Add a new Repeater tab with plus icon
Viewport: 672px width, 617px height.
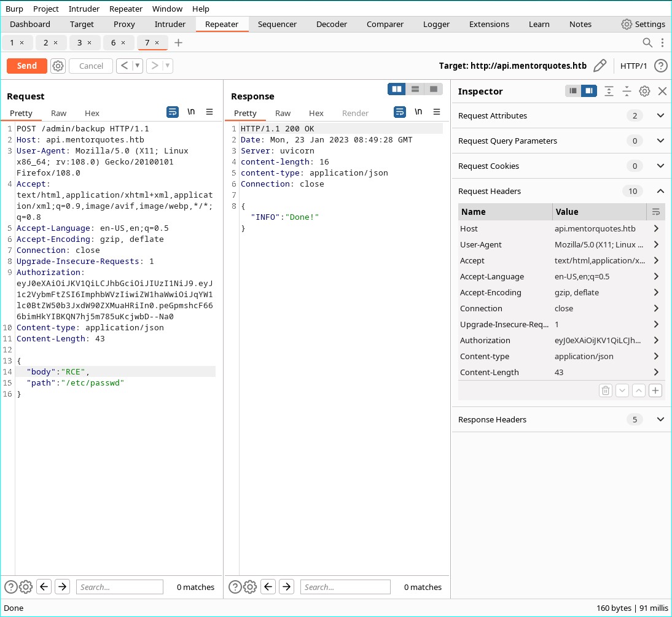click(x=178, y=42)
